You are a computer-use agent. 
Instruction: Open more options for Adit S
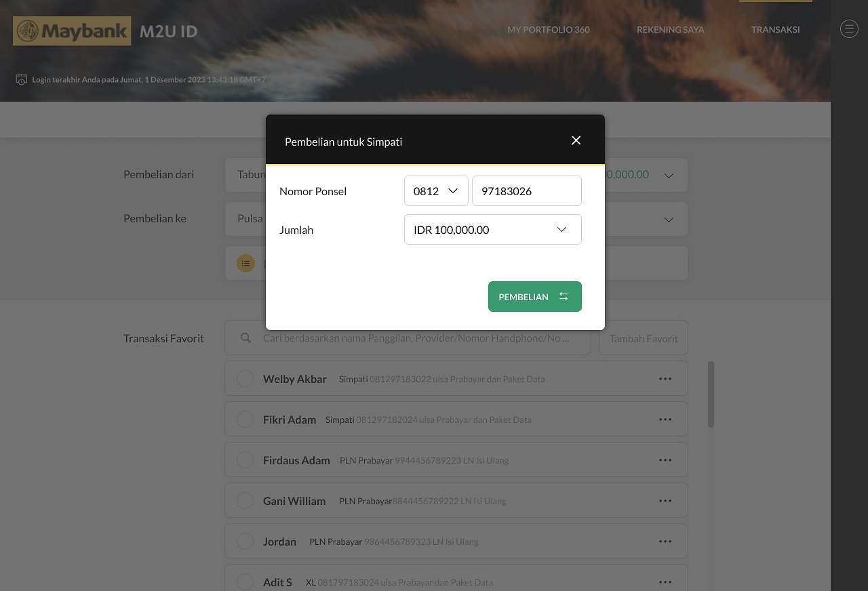pos(665,582)
